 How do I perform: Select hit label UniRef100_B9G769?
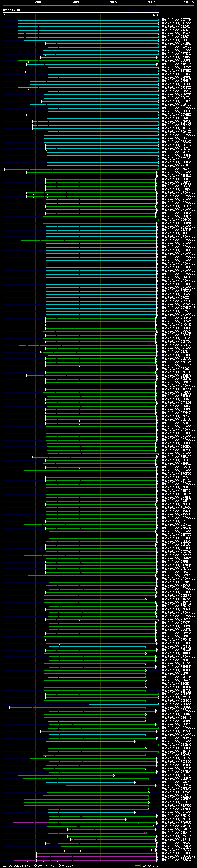pos(177,775)
